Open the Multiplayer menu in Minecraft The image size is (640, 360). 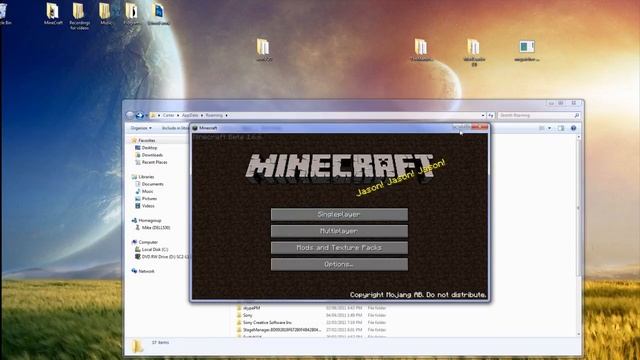point(339,231)
